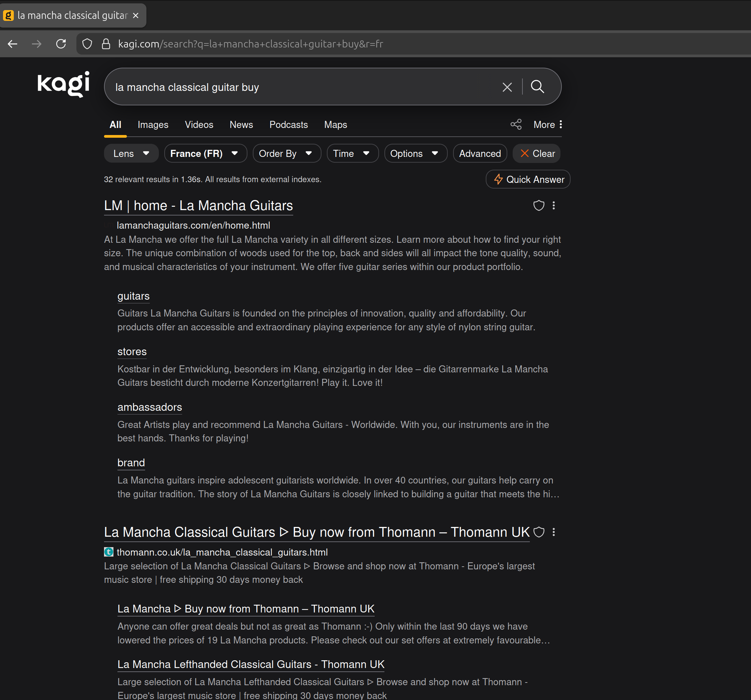Expand France (FR) region dropdown
The width and height of the screenshot is (751, 700).
coord(205,154)
